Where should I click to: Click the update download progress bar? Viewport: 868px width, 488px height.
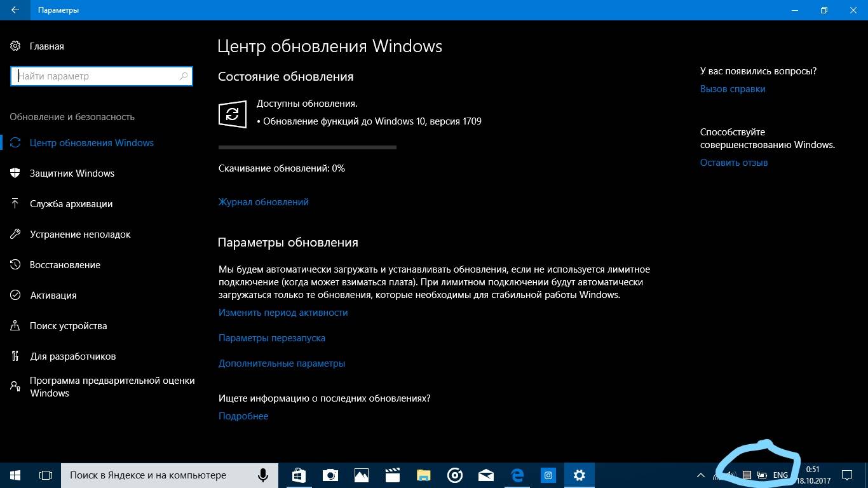(x=308, y=147)
